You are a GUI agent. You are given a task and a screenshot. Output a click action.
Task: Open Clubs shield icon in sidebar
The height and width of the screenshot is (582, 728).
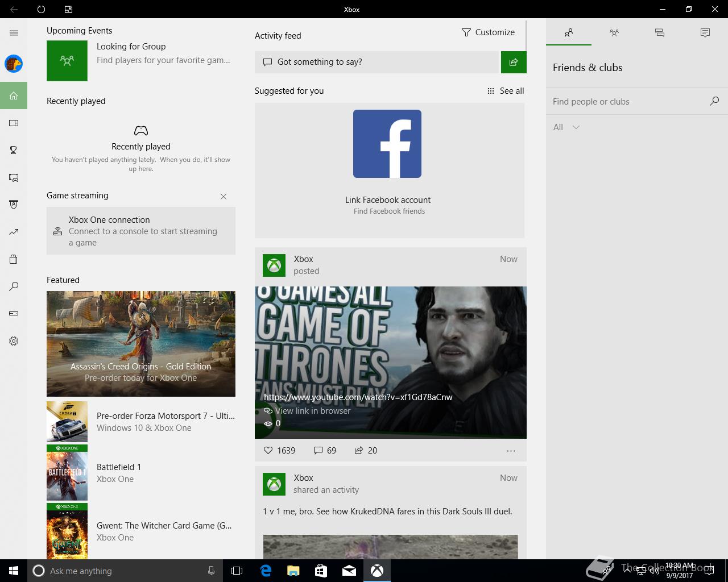(14, 205)
